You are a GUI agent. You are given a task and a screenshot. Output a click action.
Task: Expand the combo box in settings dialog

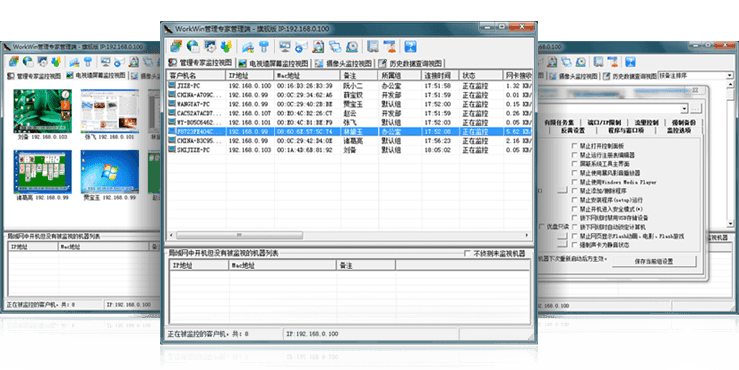click(684, 109)
